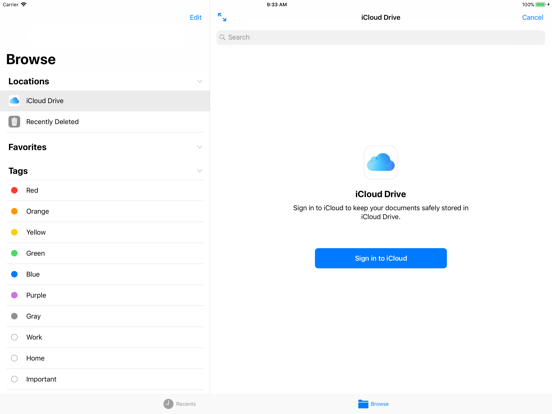Open the Recents tab label
Image resolution: width=552 pixels, height=414 pixels.
[x=186, y=404]
